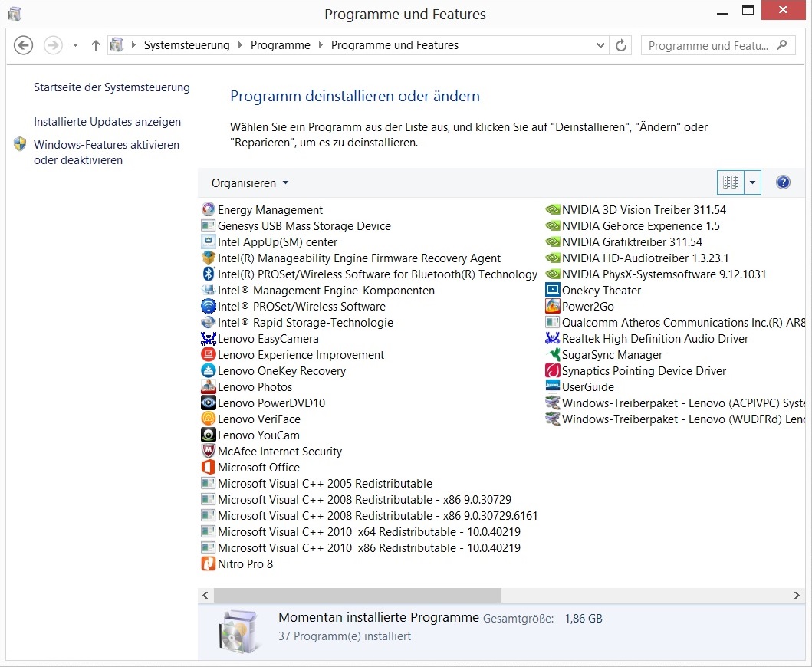The width and height of the screenshot is (812, 667).
Task: Click the Microsoft Office icon
Action: [x=209, y=467]
